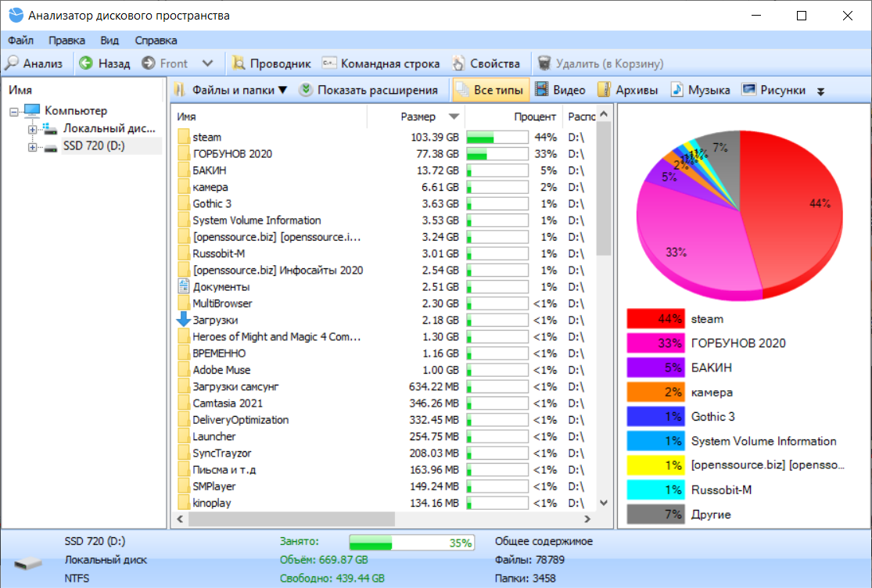Viewport: 872px width, 588px height.
Task: Click the red steam legend swatch
Action: [x=655, y=318]
